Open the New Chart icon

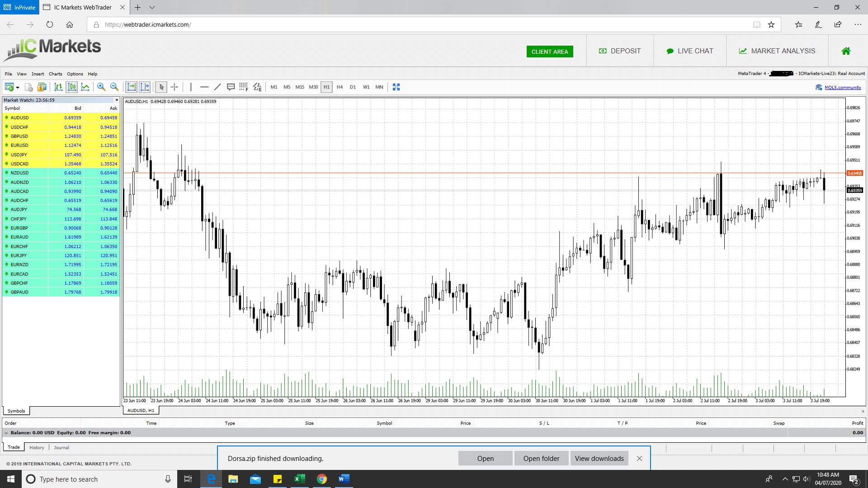pos(9,87)
